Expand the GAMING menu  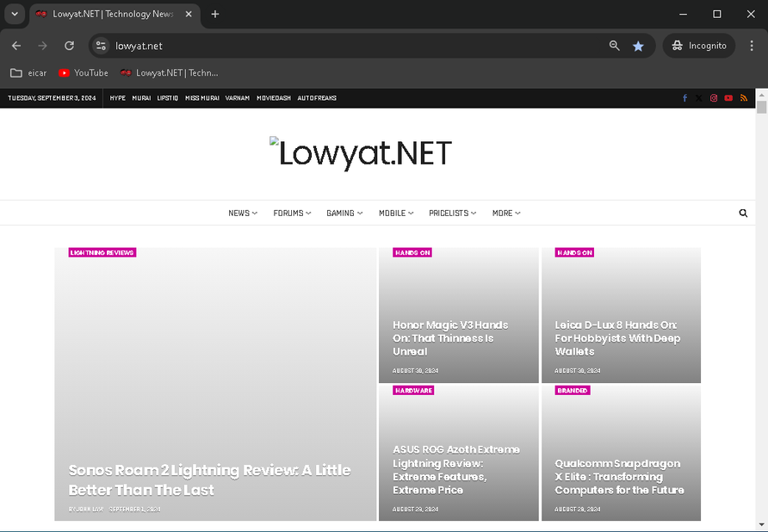(344, 213)
